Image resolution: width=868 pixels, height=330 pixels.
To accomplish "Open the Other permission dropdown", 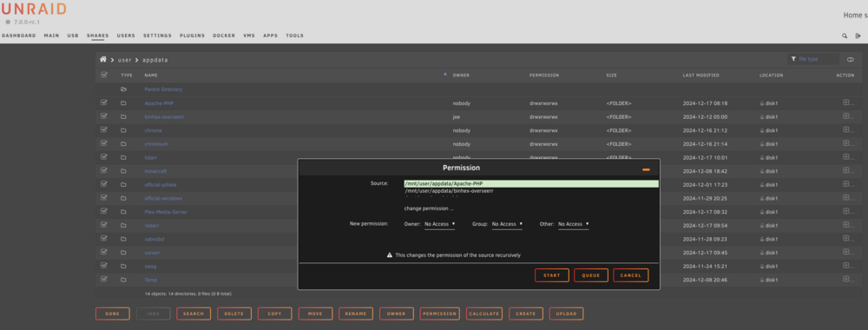I will click(x=573, y=224).
